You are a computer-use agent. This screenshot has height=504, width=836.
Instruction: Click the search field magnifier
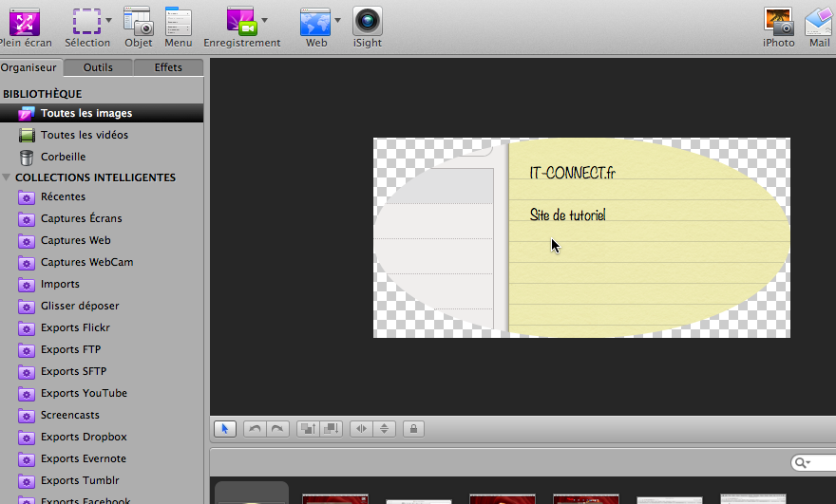803,463
